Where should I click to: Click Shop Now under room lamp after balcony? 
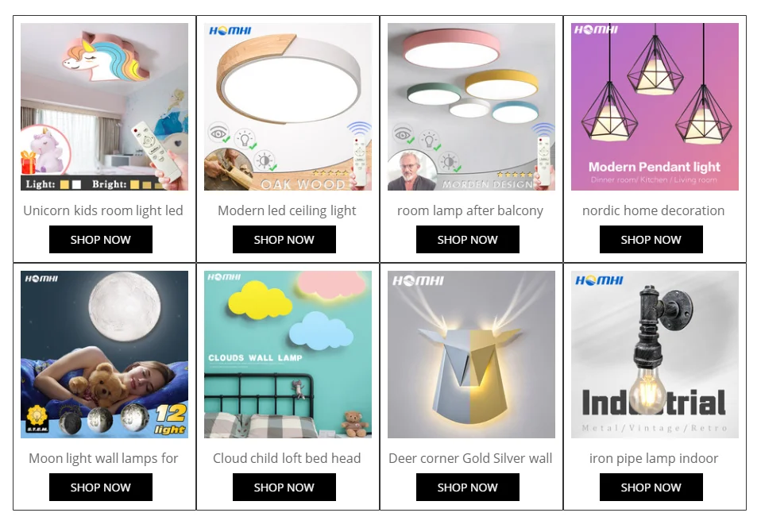click(x=467, y=240)
